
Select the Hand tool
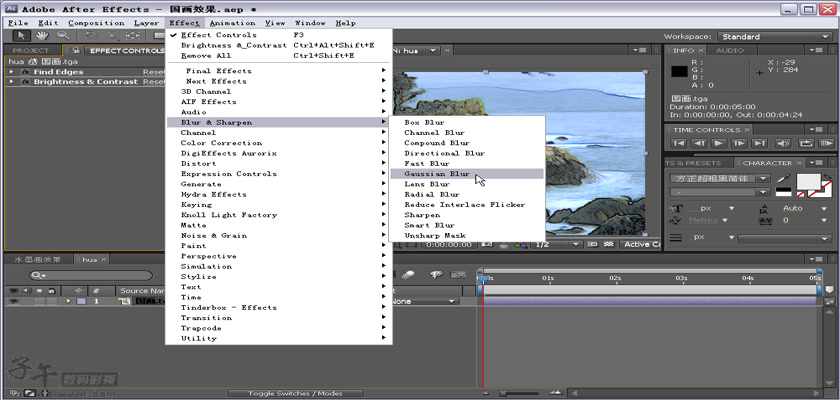pos(42,36)
